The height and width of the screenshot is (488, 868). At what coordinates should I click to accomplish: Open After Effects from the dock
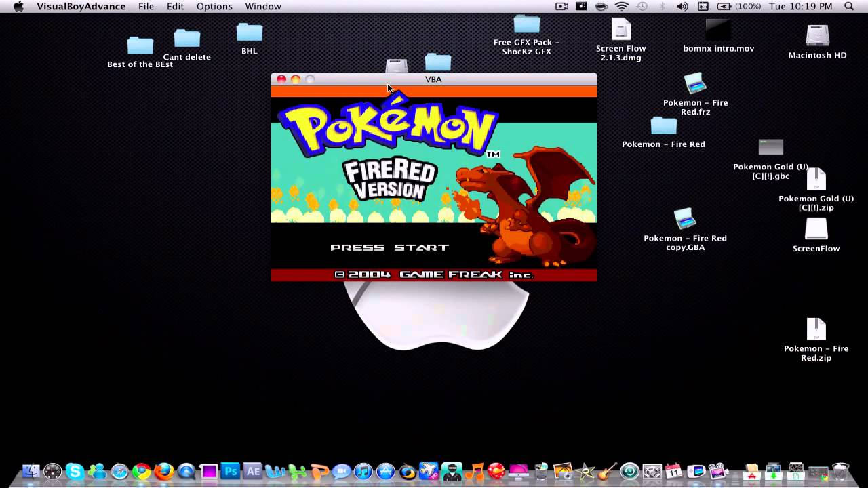point(253,470)
